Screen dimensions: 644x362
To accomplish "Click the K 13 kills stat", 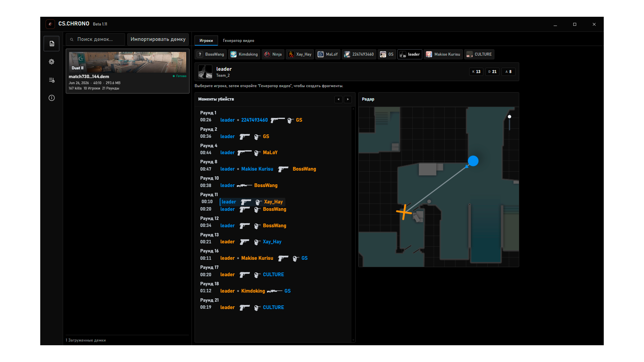I will tap(476, 72).
